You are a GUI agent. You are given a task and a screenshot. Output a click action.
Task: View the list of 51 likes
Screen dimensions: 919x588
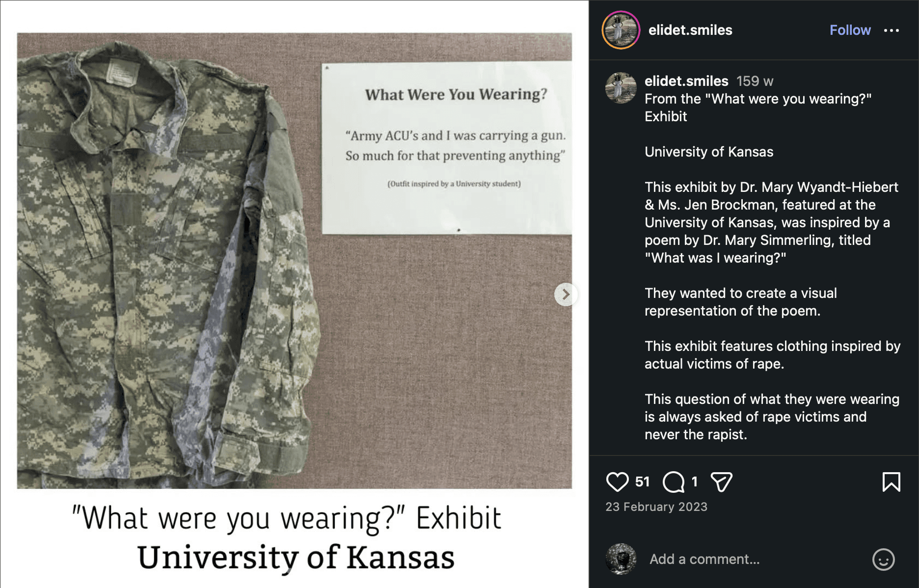click(642, 482)
